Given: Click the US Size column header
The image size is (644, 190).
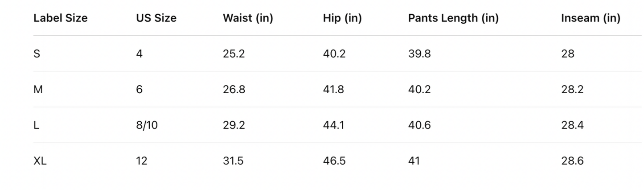Looking at the screenshot, I should pos(156,18).
